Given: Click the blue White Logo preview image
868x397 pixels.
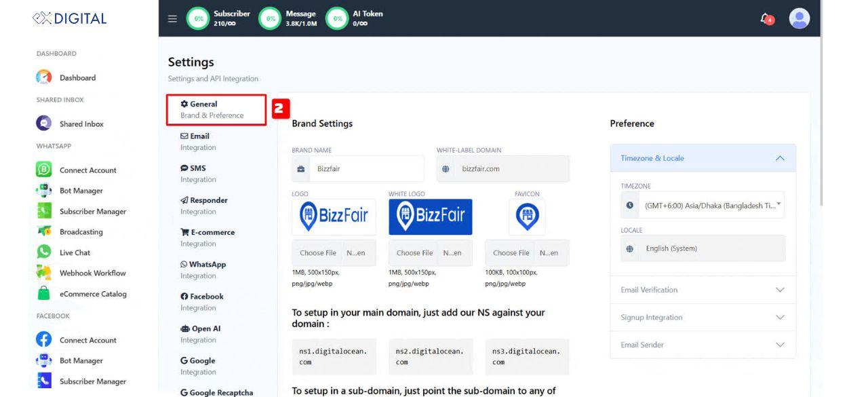Looking at the screenshot, I should pos(431,217).
